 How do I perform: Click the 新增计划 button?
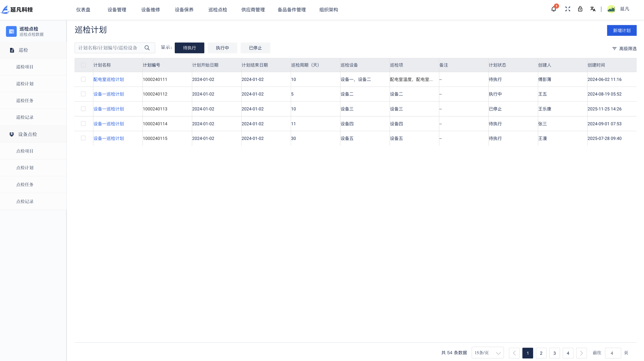click(x=622, y=31)
